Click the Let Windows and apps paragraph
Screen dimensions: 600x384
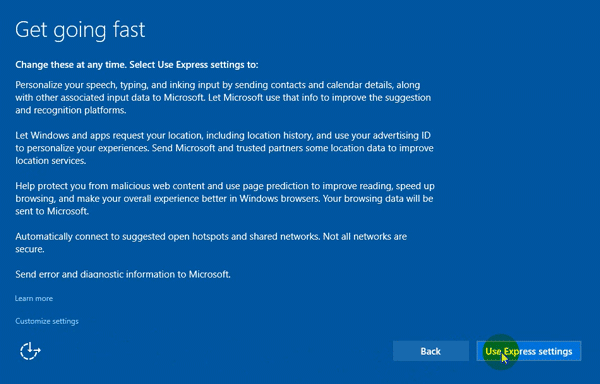(224, 148)
